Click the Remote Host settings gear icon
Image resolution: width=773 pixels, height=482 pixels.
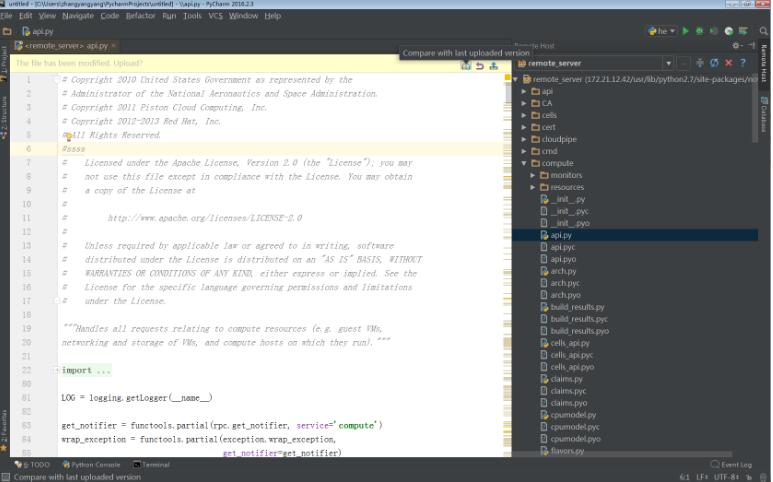[736, 45]
